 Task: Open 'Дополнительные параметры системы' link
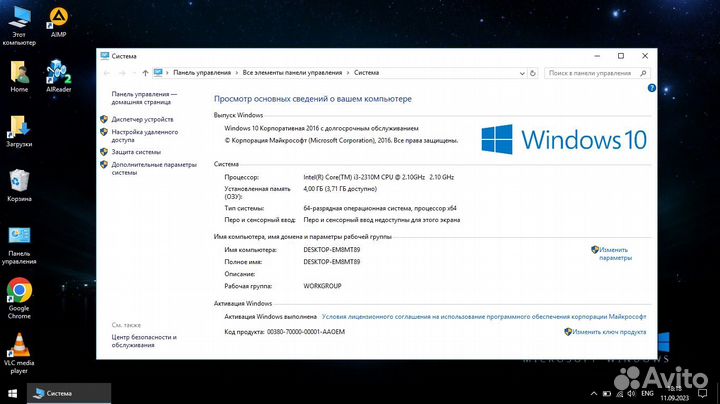154,168
